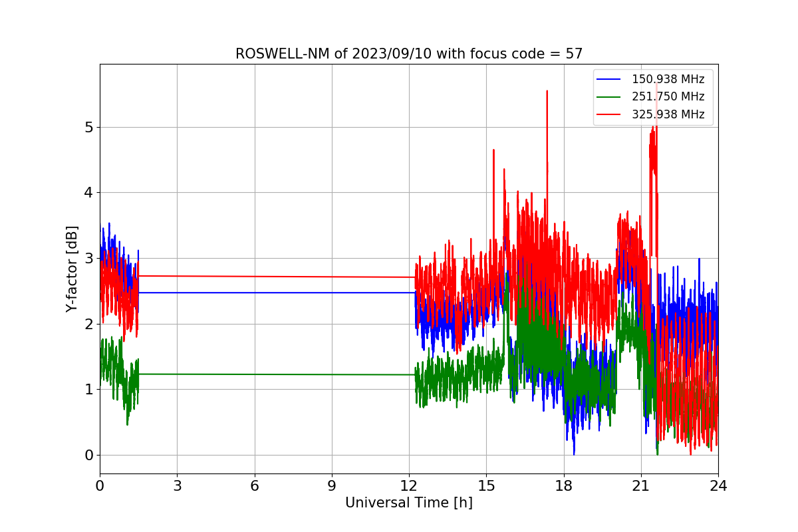Click x-axis tick label '6'

coord(255,486)
